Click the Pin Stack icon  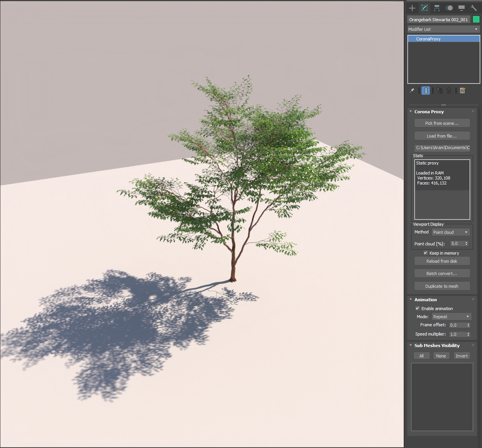tap(412, 91)
